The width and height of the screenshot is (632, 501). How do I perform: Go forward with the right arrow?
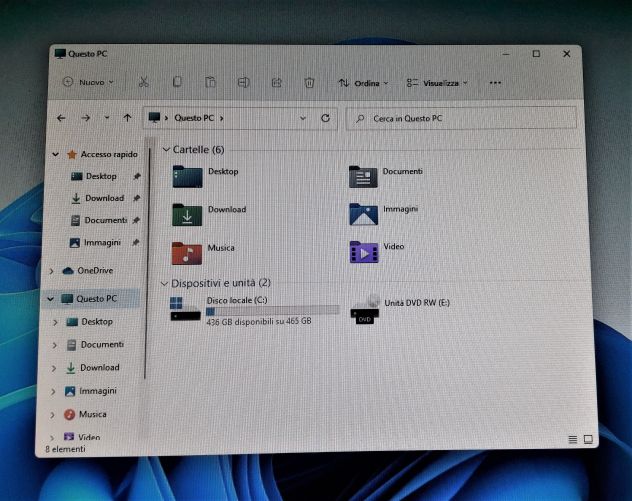click(x=85, y=118)
